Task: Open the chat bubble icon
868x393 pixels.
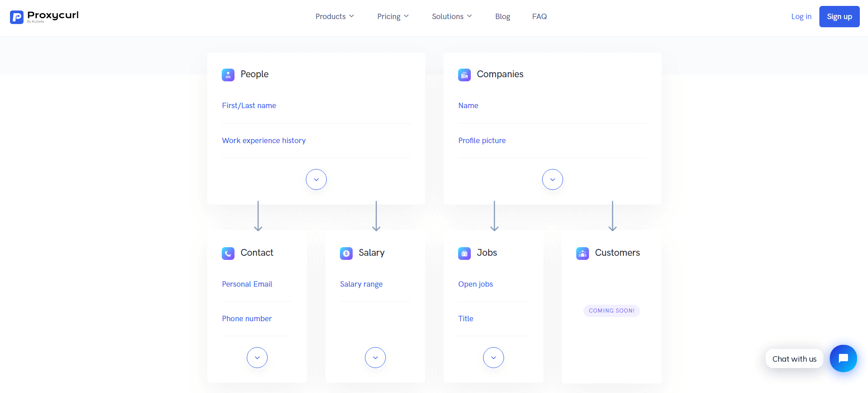Action: (843, 358)
